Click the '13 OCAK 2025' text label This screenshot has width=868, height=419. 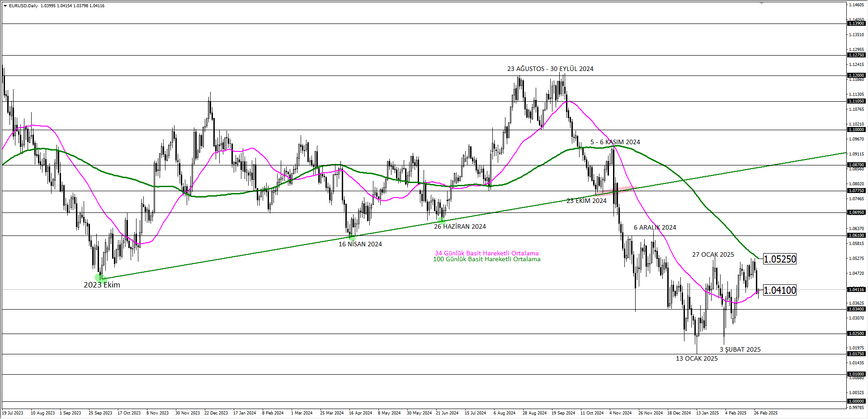pyautogui.click(x=697, y=358)
